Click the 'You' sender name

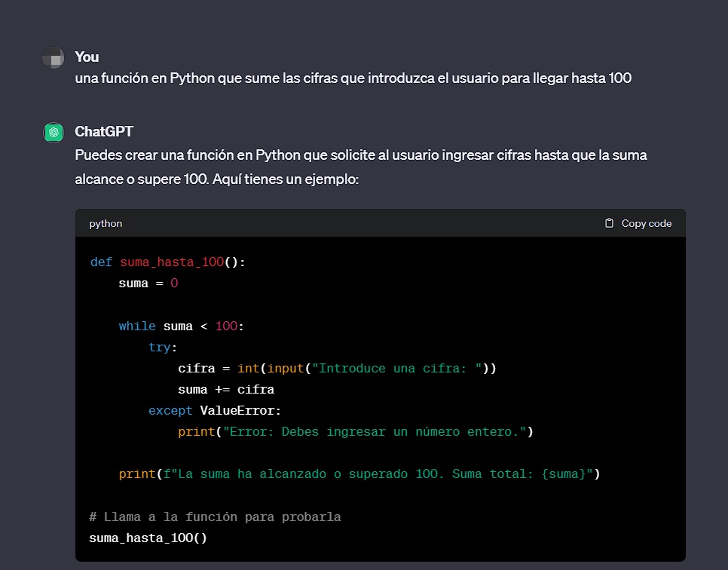(x=87, y=57)
